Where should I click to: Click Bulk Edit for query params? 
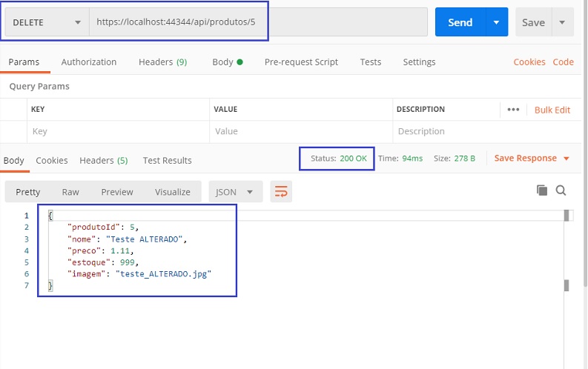552,110
